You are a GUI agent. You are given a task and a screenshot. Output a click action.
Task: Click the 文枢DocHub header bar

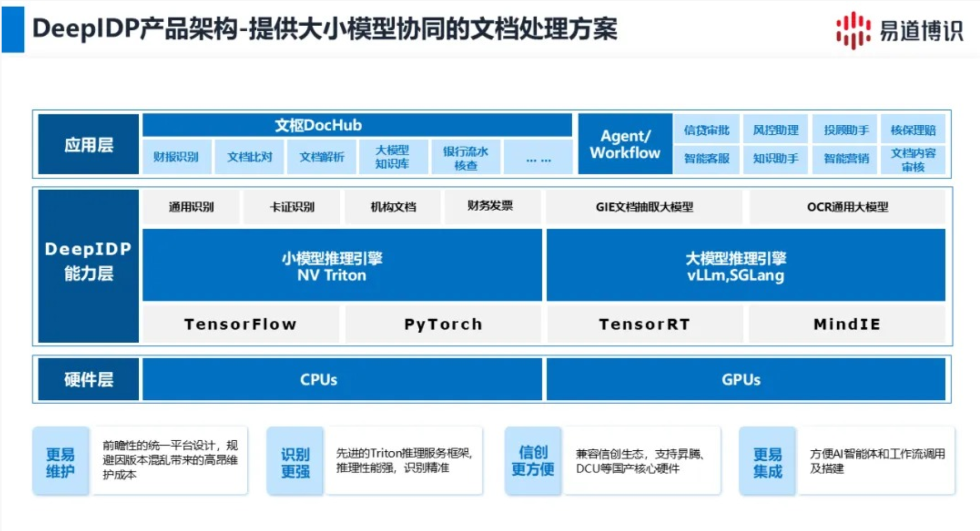click(357, 125)
